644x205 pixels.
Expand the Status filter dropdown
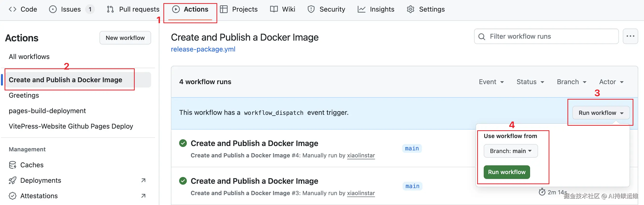tap(530, 82)
